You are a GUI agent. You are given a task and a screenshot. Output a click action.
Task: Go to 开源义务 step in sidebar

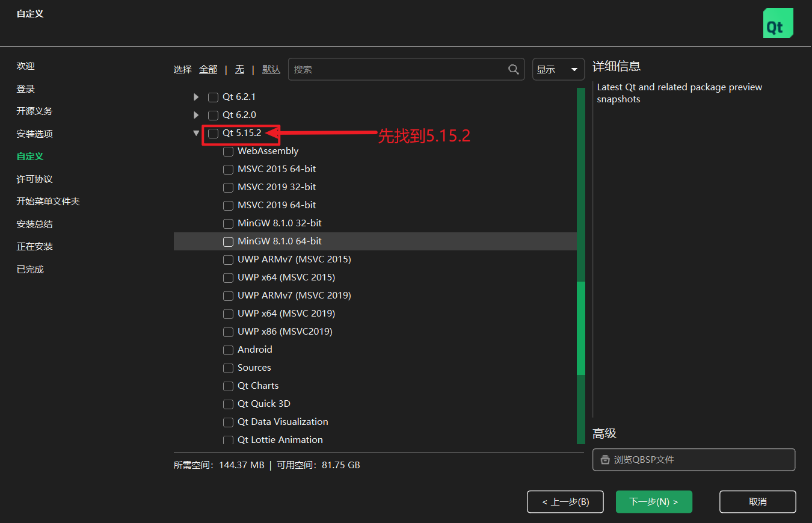(34, 111)
